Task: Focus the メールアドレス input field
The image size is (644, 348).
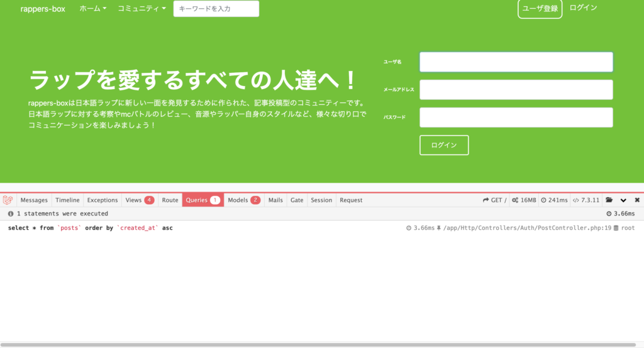Action: (x=516, y=89)
